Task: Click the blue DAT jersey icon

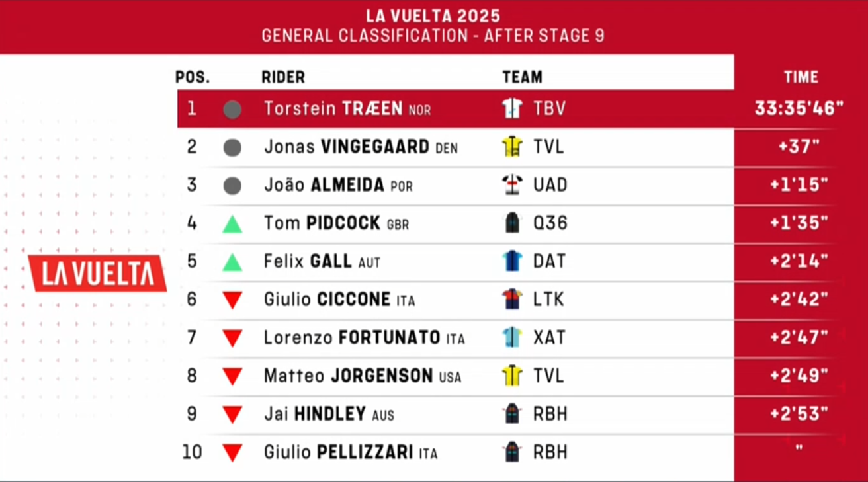Action: pos(513,261)
